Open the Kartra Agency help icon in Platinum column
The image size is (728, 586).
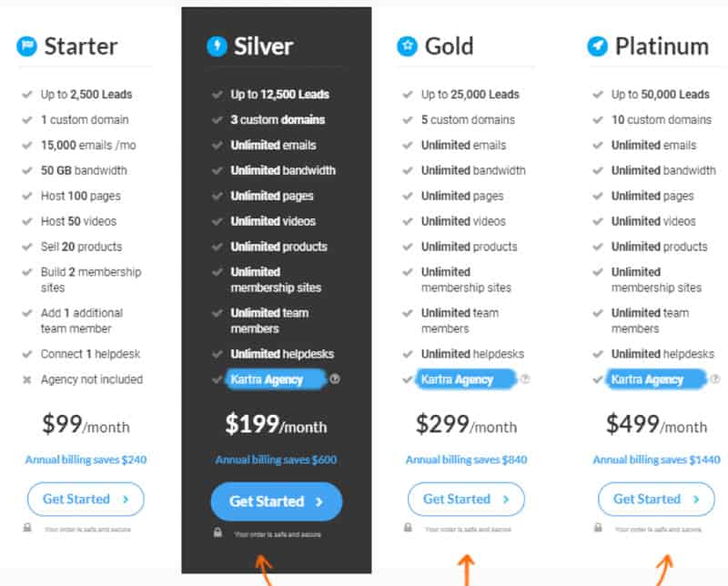pyautogui.click(x=714, y=379)
